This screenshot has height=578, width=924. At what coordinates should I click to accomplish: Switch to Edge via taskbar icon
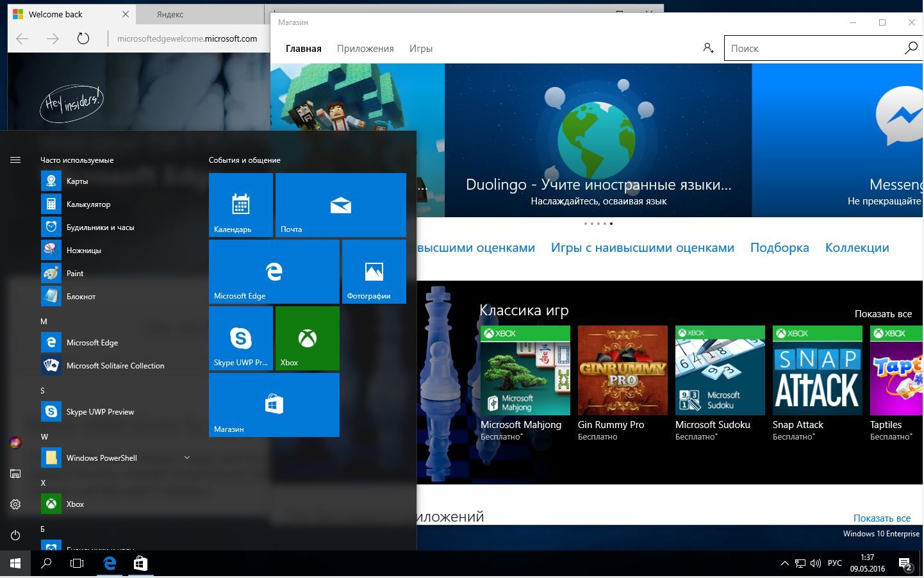coord(110,563)
